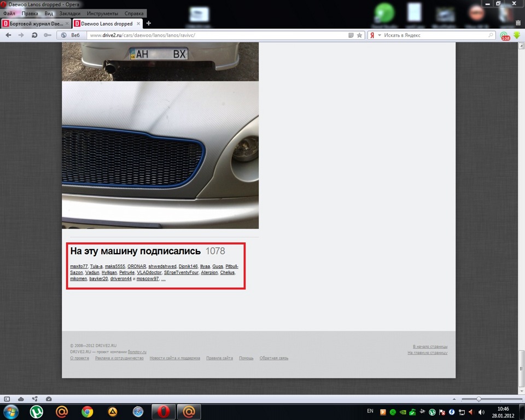Screen dimensions: 525x420
Task: Open the Windows Start menu
Action: pyautogui.click(x=11, y=412)
